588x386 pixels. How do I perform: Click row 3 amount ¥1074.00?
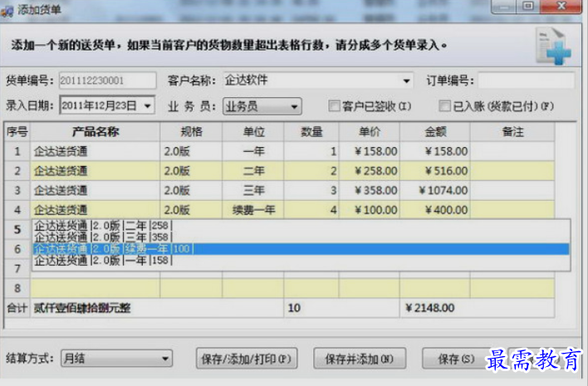coord(443,190)
